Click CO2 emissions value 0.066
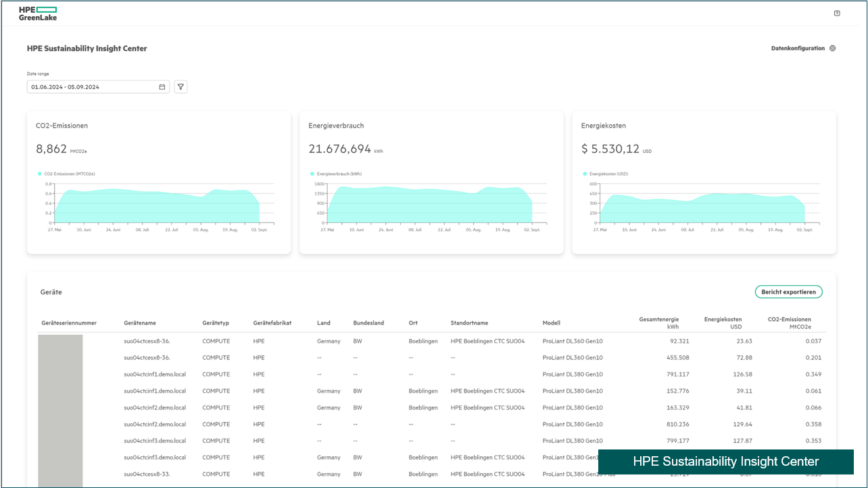Image resolution: width=868 pixels, height=488 pixels. (814, 408)
